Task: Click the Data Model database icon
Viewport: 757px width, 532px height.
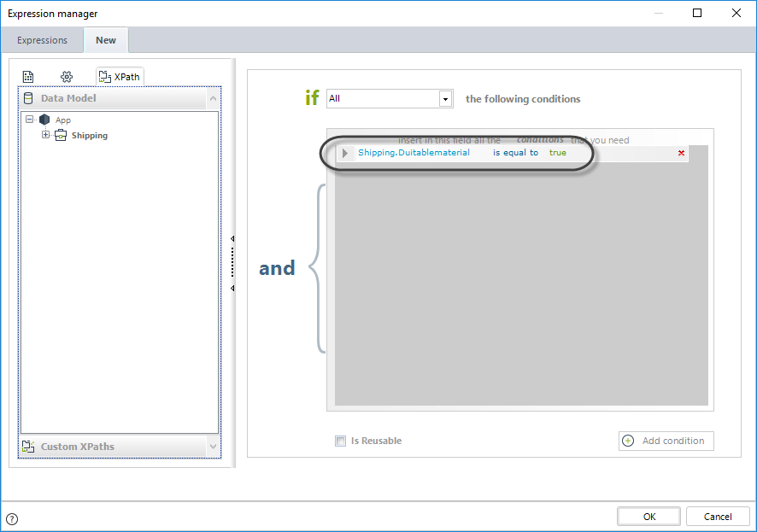Action: click(28, 98)
